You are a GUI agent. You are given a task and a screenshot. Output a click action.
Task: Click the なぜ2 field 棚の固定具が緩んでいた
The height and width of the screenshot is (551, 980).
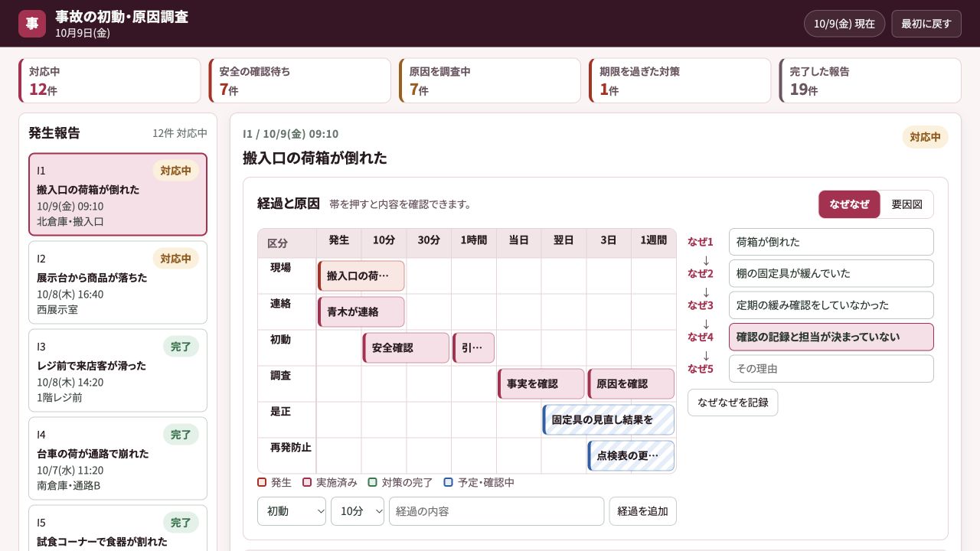point(831,273)
